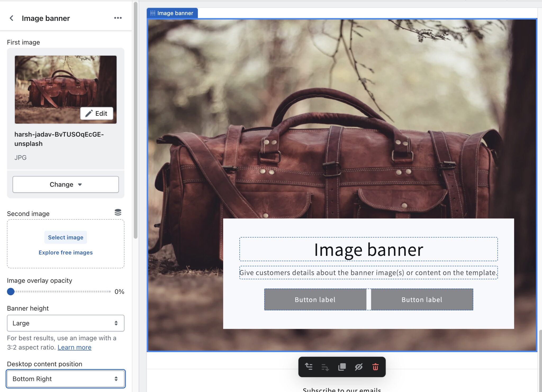Duplicate the Image banner section
This screenshot has width=542, height=392.
click(342, 367)
